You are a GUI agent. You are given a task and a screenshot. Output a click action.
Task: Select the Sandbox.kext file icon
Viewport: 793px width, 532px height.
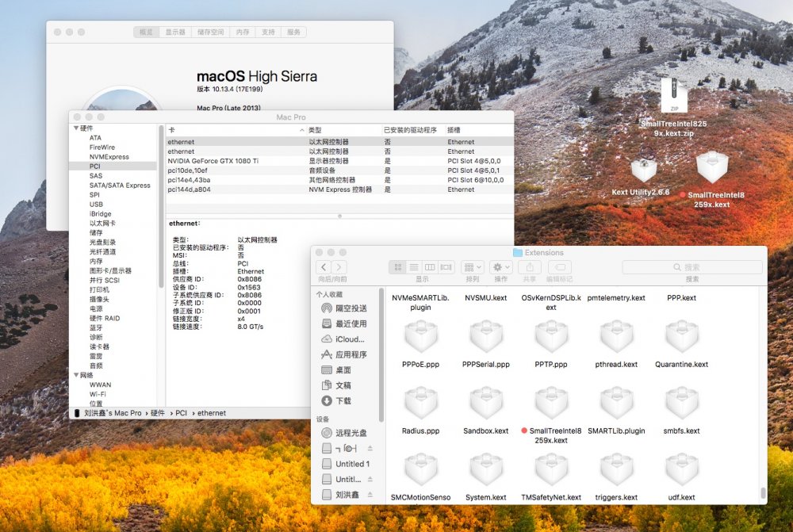[486, 403]
